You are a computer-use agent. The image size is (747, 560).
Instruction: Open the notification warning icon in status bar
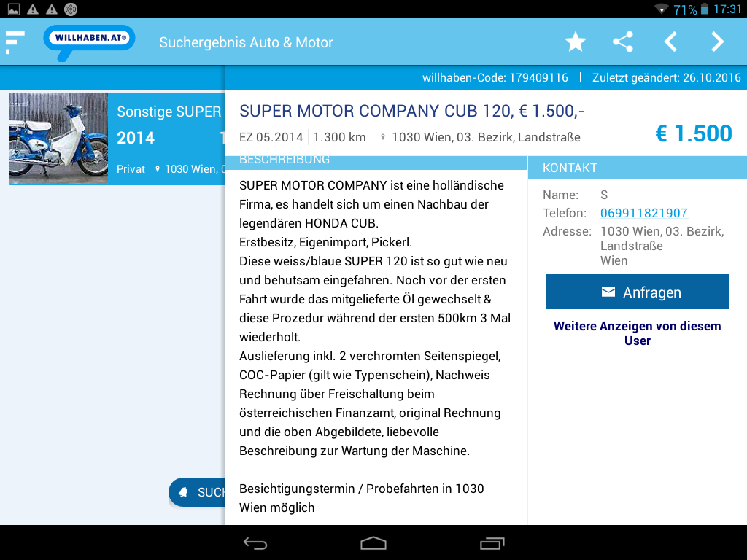[x=33, y=9]
